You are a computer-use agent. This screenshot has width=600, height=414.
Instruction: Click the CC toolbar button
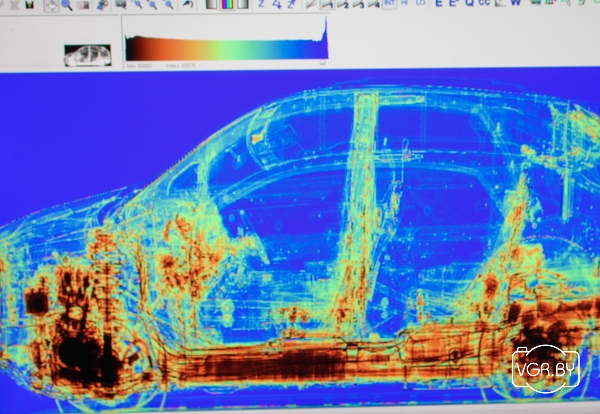[484, 3]
